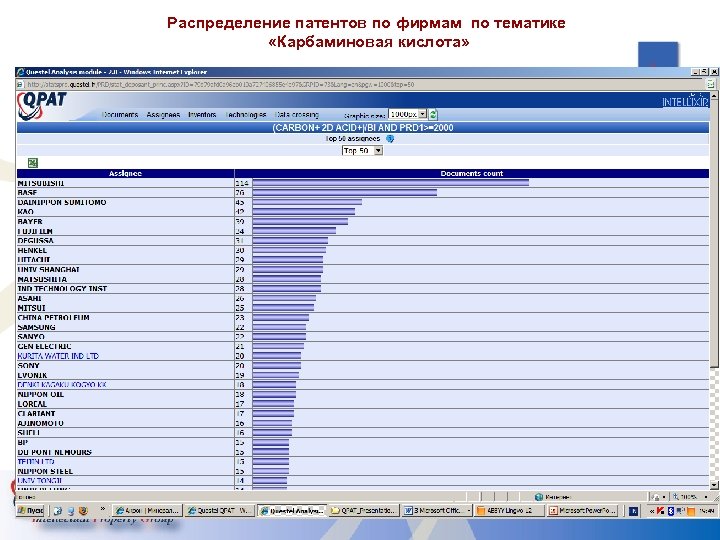Export the assignee table to Excel
This screenshot has height=540, width=720.
pos(33,163)
